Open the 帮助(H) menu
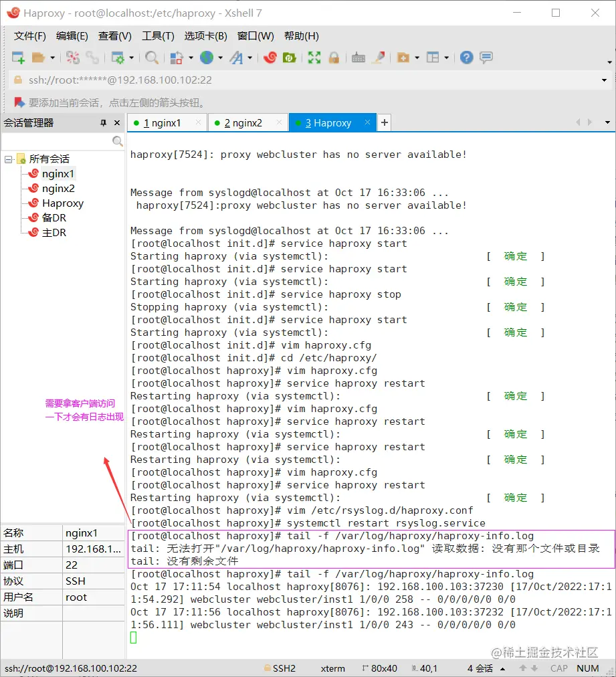 (301, 36)
